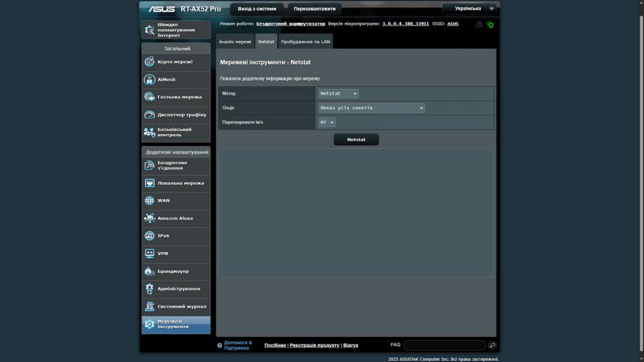The image size is (644, 362).
Task: Open AiMesh via its sidebar icon
Action: [149, 80]
